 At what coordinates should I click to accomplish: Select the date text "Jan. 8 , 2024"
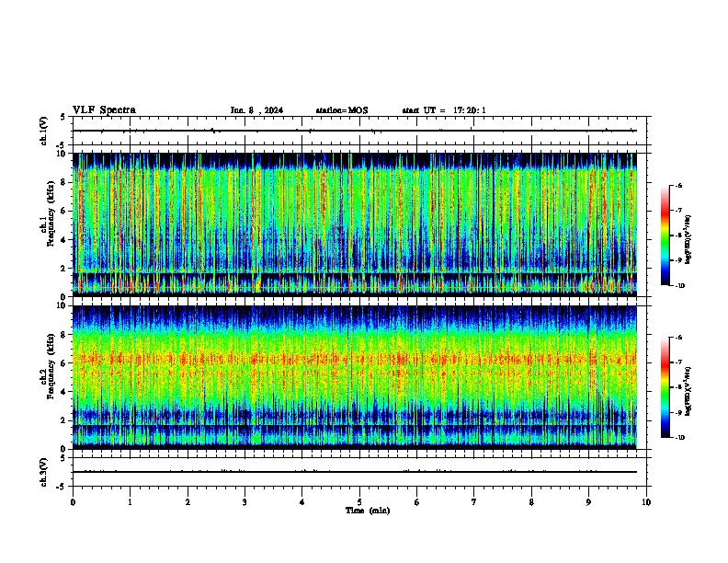click(x=256, y=110)
